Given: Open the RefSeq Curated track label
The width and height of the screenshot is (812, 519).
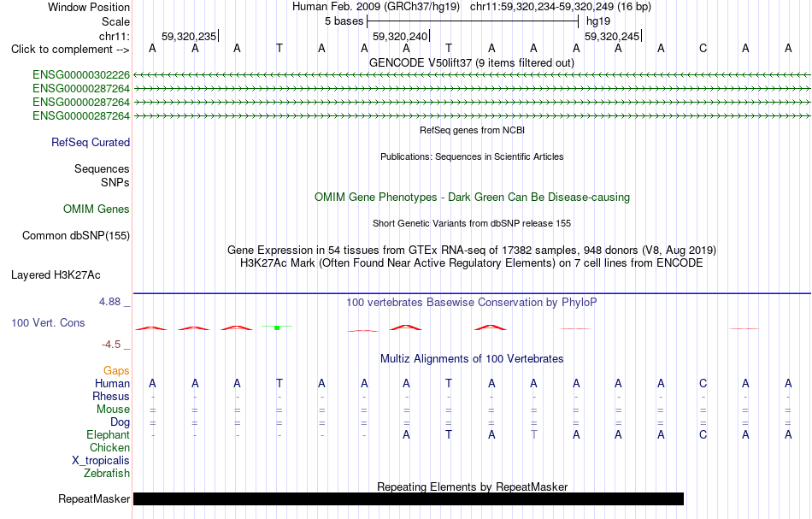Looking at the screenshot, I should pos(91,143).
